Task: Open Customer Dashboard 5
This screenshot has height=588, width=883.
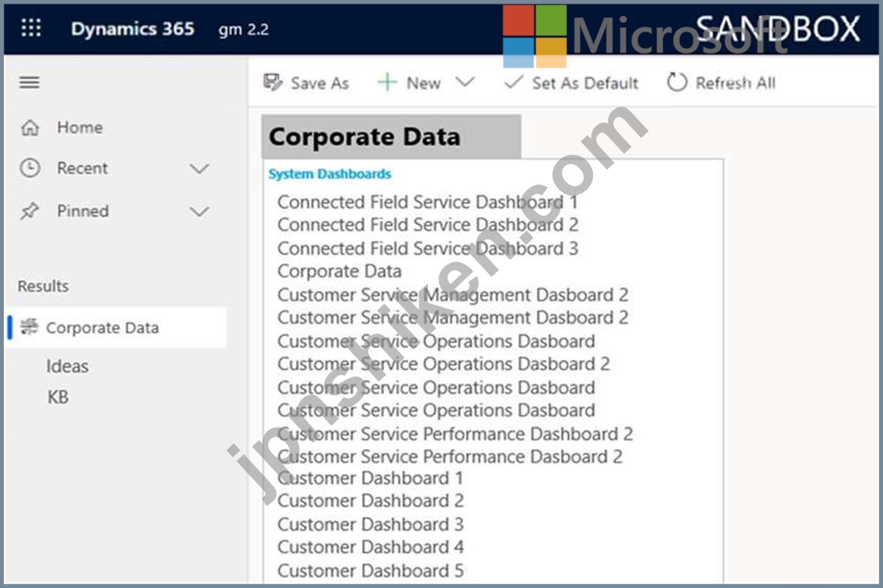Action: pos(370,571)
